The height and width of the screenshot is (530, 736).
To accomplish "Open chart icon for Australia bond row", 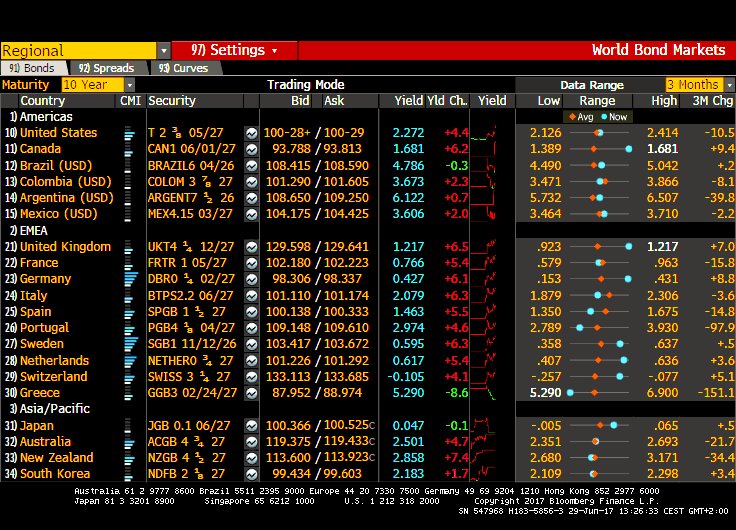I will pyautogui.click(x=252, y=442).
